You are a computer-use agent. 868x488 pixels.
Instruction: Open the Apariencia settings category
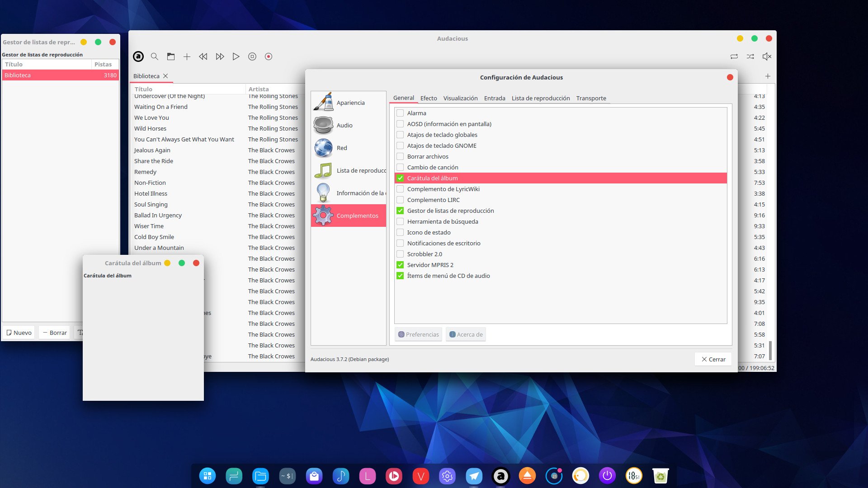pyautogui.click(x=349, y=103)
